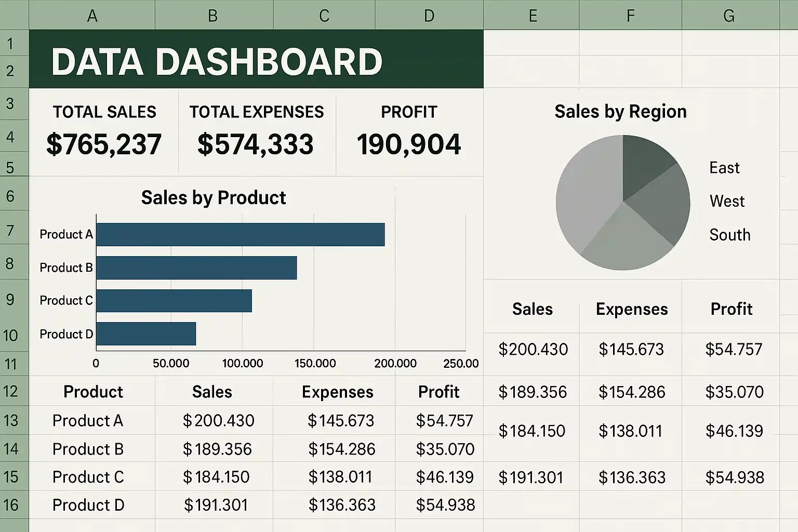Click the 190,904 profit figure
The image size is (798, 532).
coord(409,144)
